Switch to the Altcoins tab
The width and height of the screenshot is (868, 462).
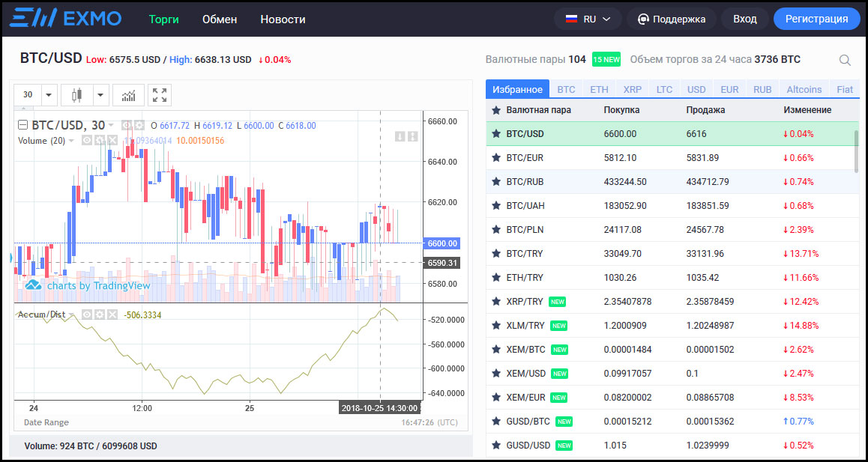(804, 89)
